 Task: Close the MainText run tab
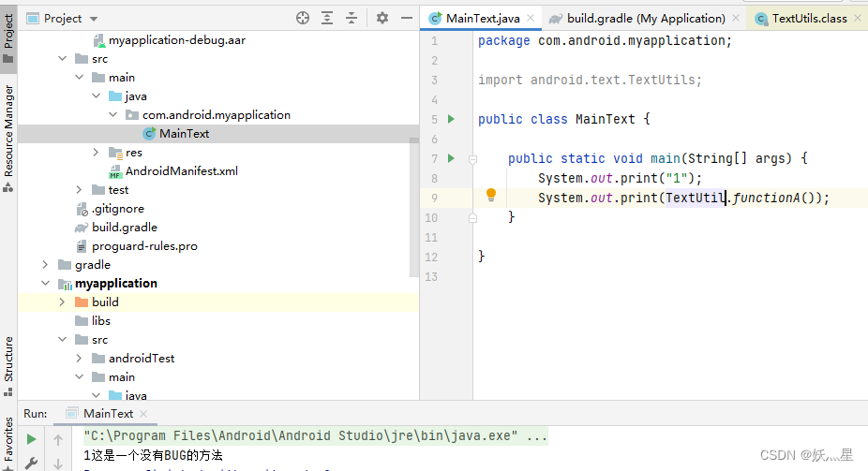click(x=143, y=414)
